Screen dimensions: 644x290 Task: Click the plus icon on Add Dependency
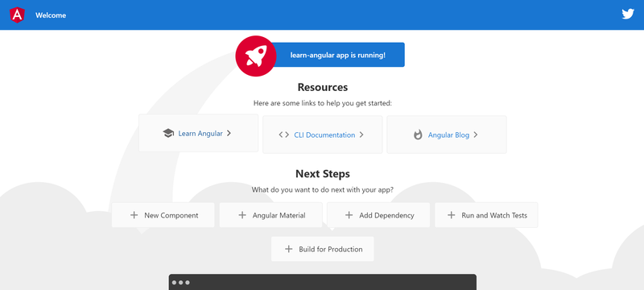tap(349, 215)
